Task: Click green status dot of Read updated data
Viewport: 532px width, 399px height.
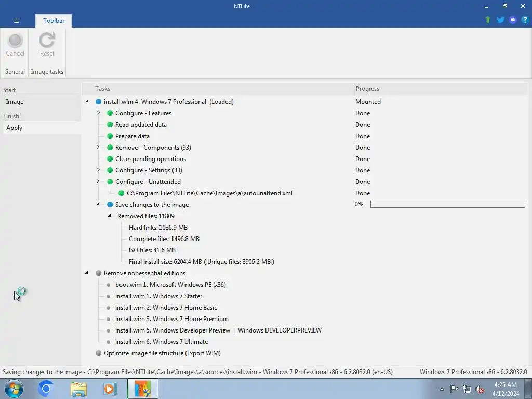Action: (x=110, y=125)
